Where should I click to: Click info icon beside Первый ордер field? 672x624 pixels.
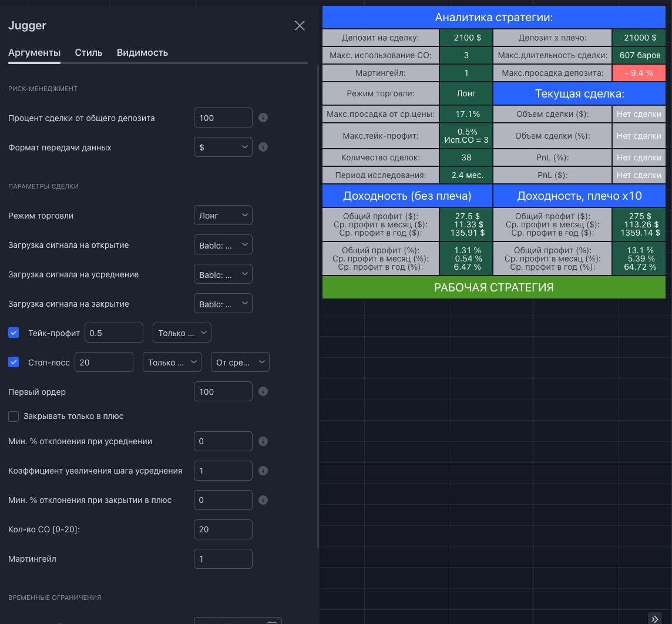pos(263,391)
